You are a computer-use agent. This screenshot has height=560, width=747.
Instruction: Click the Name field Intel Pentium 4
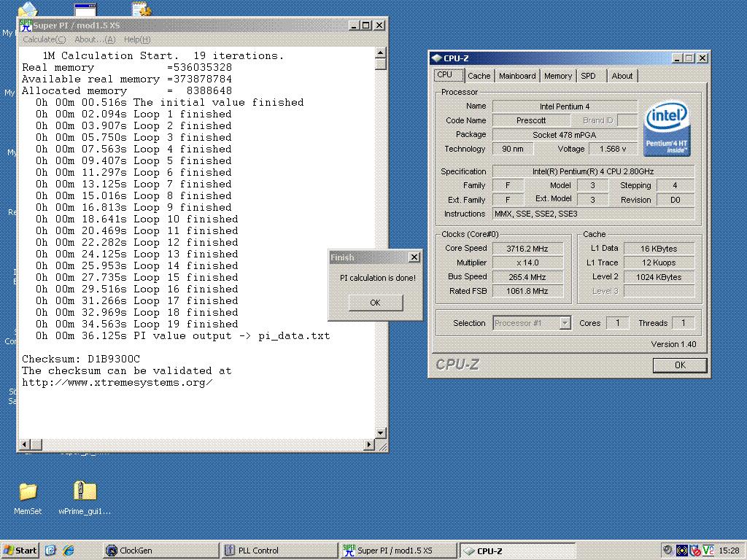coord(565,106)
